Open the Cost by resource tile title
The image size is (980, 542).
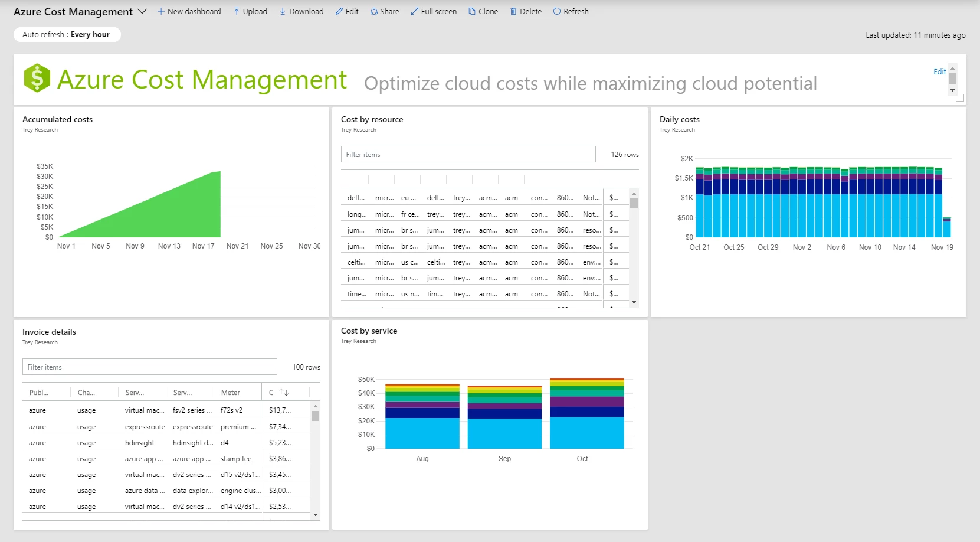(x=372, y=119)
